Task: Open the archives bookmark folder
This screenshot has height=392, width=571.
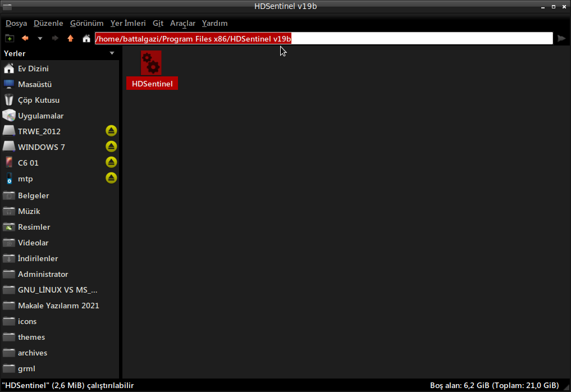Action: [x=60, y=353]
